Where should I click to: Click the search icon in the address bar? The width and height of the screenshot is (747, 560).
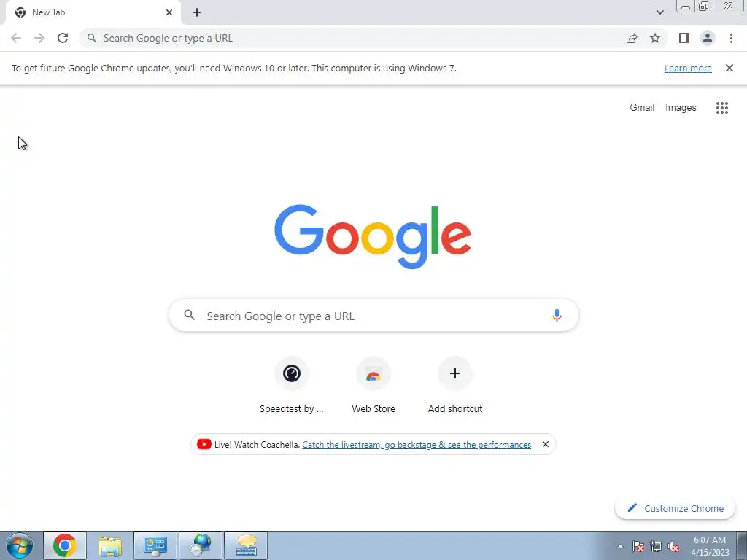92,38
